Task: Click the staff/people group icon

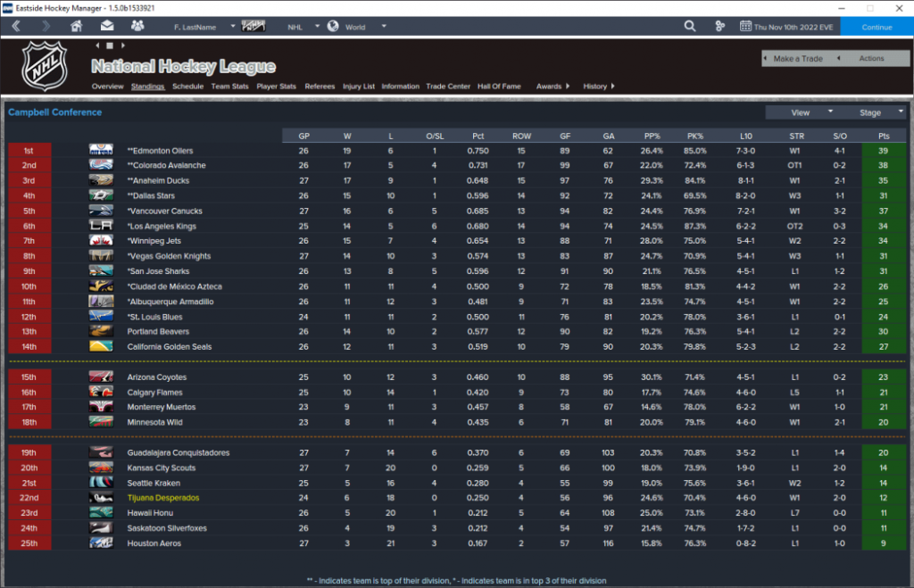Action: [137, 27]
